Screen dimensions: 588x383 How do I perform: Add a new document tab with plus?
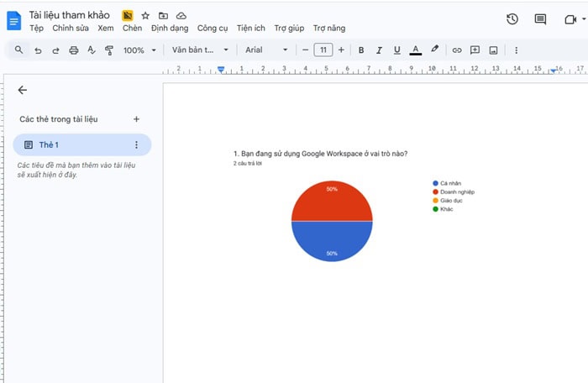point(137,119)
